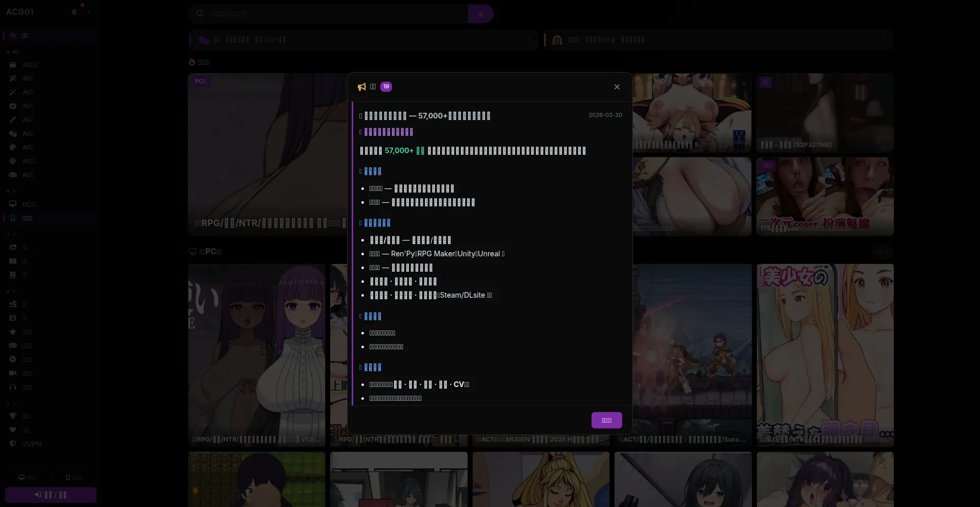Collapse the sidebar with the left chevron
This screenshot has width=980, height=507.
(x=89, y=12)
